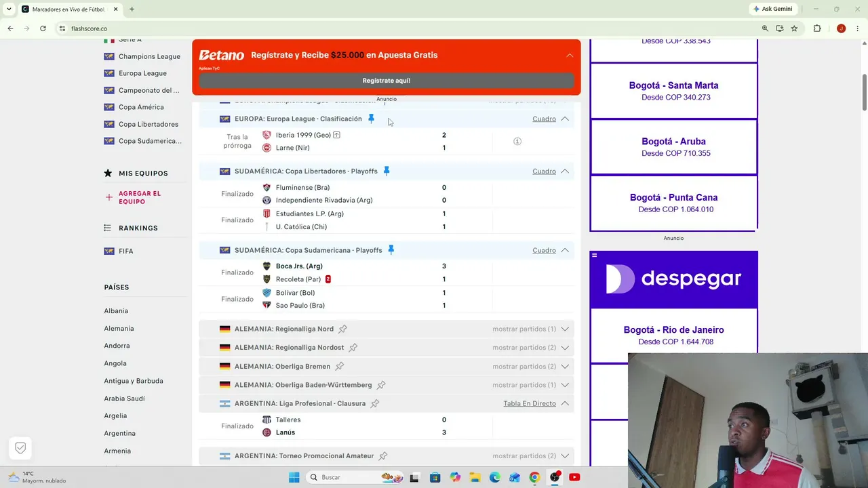Open the browser extensions puzzle icon
This screenshot has height=488, width=868.
(x=817, y=28)
